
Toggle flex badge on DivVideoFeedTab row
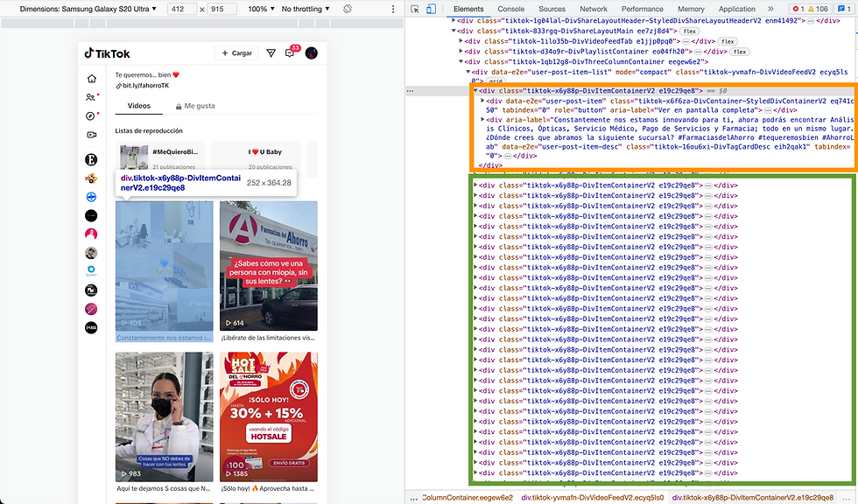tap(728, 41)
